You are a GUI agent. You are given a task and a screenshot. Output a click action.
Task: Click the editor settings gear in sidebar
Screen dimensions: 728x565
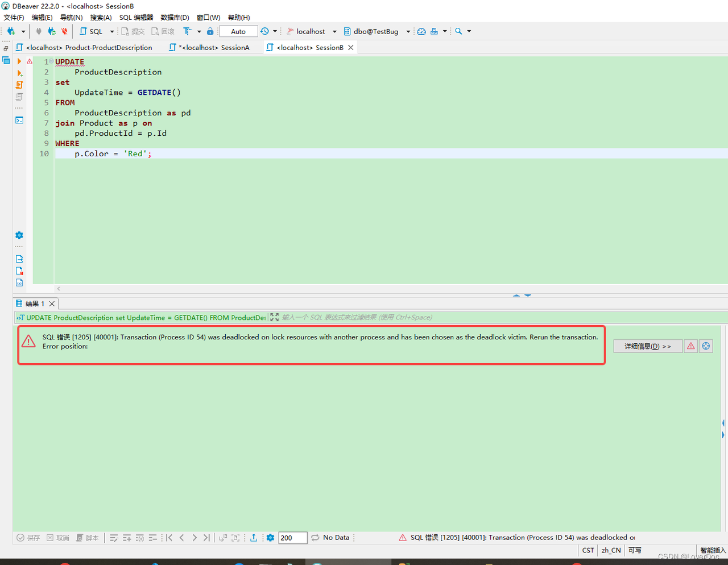(x=19, y=235)
